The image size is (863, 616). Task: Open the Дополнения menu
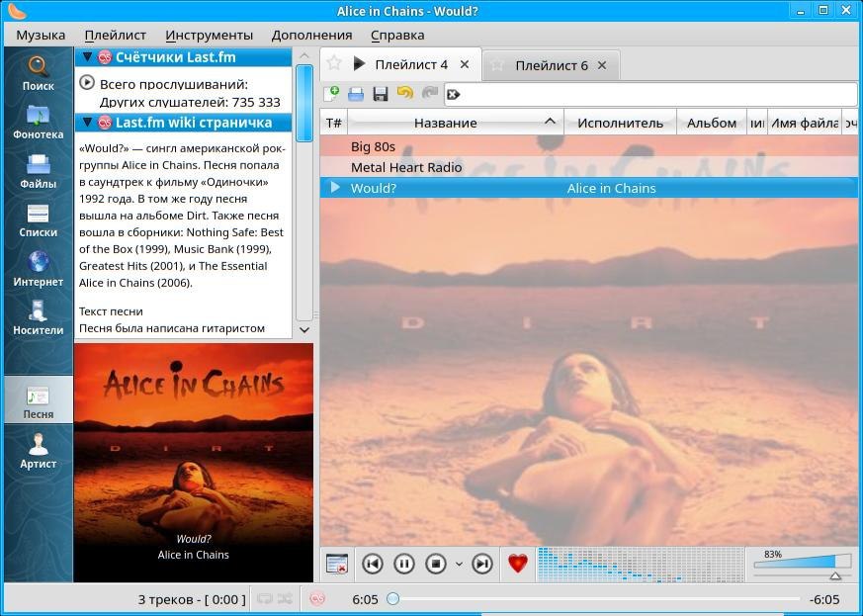pyautogui.click(x=311, y=36)
